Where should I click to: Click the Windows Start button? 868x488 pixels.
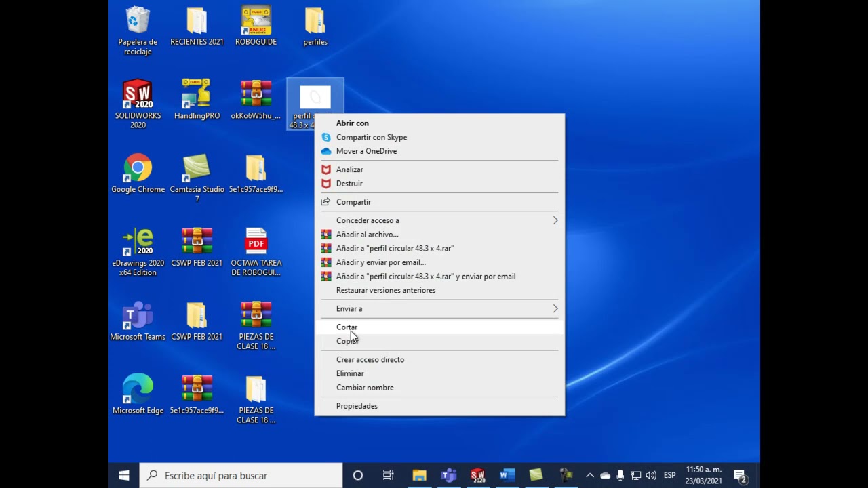pos(124,475)
